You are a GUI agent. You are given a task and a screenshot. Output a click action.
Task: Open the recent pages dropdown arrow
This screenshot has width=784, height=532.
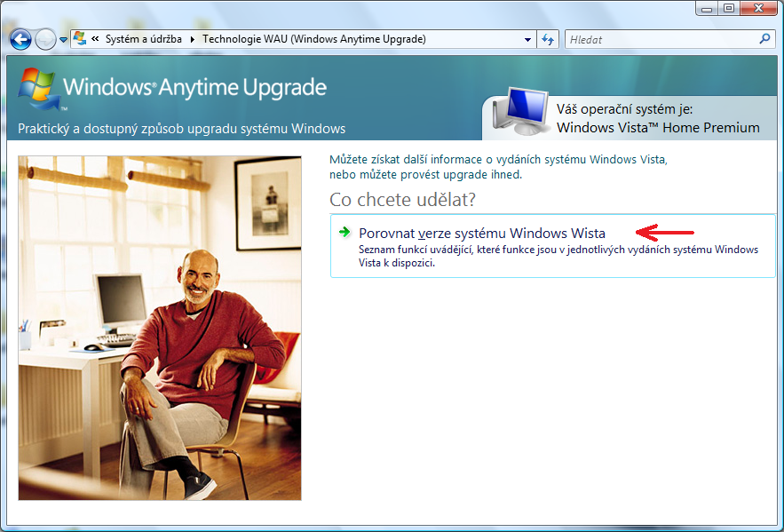point(63,39)
